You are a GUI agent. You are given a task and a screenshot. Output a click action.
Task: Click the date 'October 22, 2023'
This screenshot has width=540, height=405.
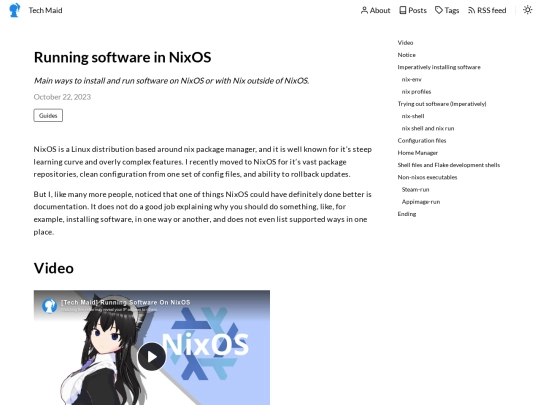62,97
